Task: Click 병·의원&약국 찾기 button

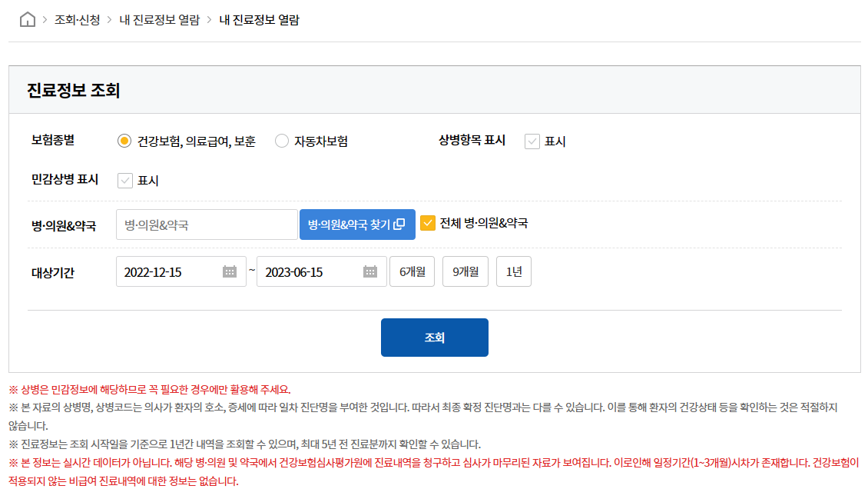Action: [357, 225]
